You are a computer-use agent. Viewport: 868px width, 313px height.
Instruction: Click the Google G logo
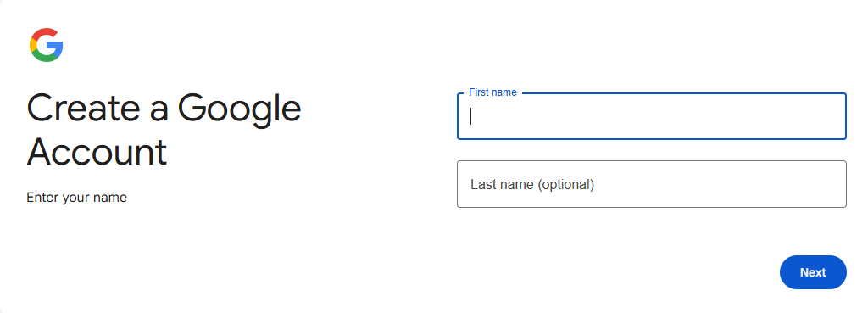47,45
